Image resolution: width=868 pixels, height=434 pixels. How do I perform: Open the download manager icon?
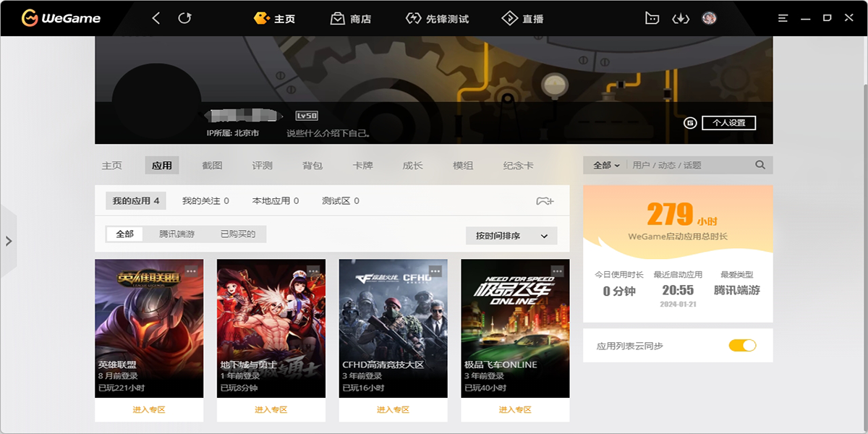tap(681, 19)
